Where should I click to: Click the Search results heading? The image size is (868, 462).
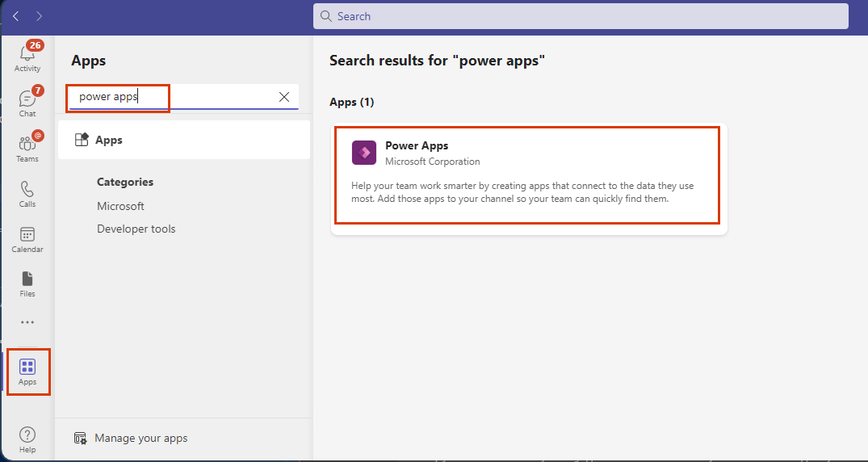[x=438, y=61]
